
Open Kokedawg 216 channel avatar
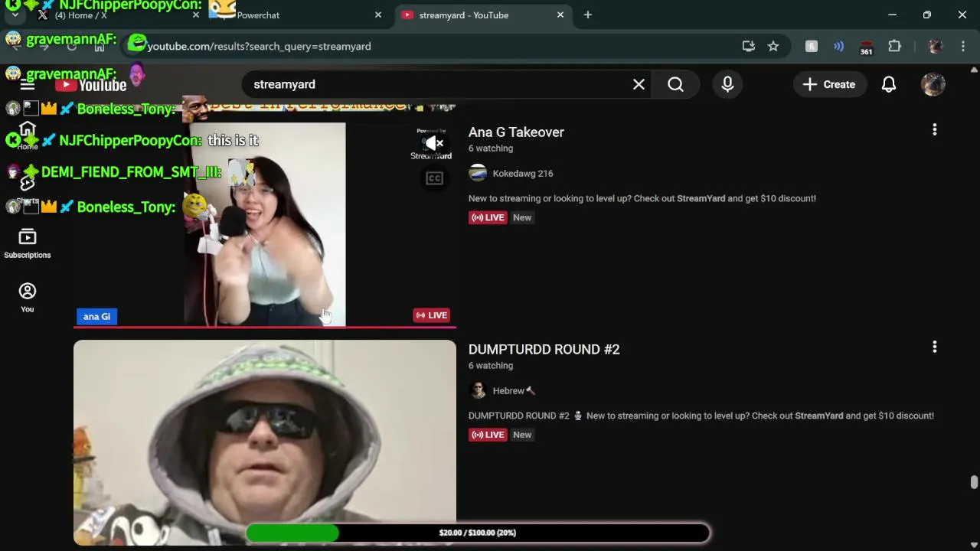(x=478, y=173)
